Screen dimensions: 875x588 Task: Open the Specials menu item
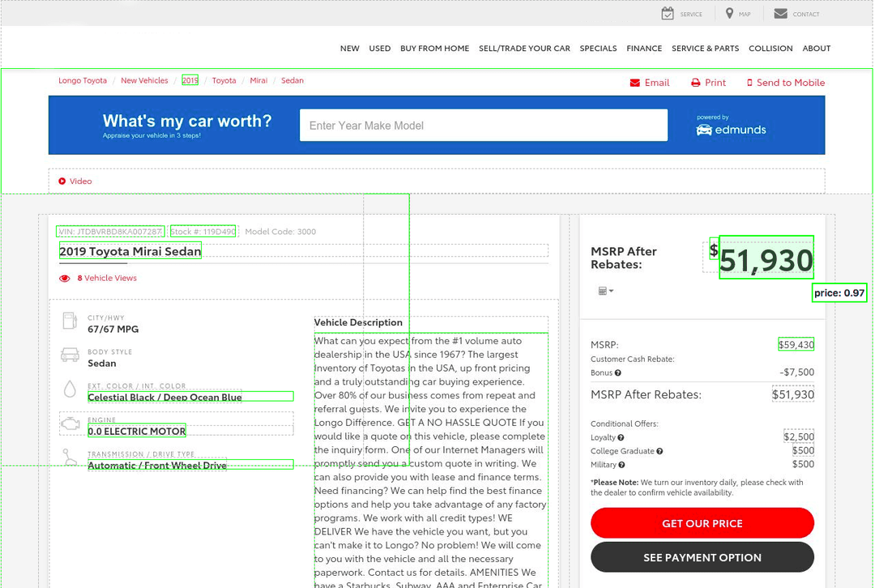598,49
